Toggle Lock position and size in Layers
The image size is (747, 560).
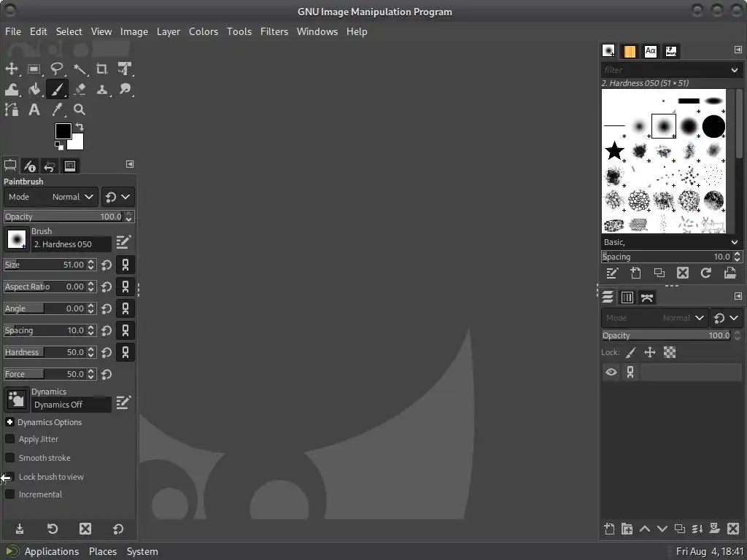point(650,352)
